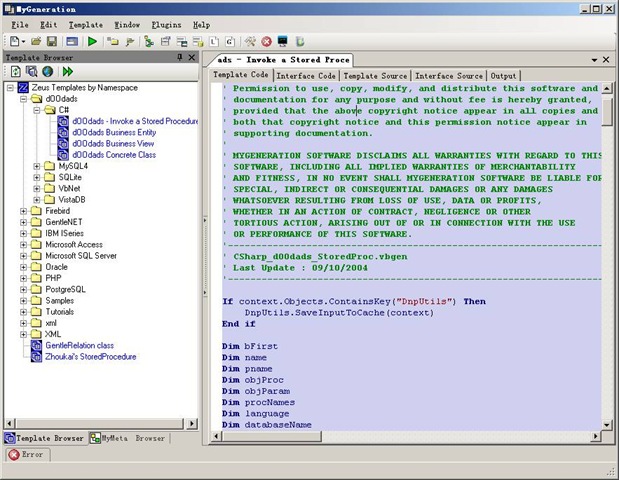Select the d00dads Business View template
The image size is (619, 480).
(x=113, y=143)
